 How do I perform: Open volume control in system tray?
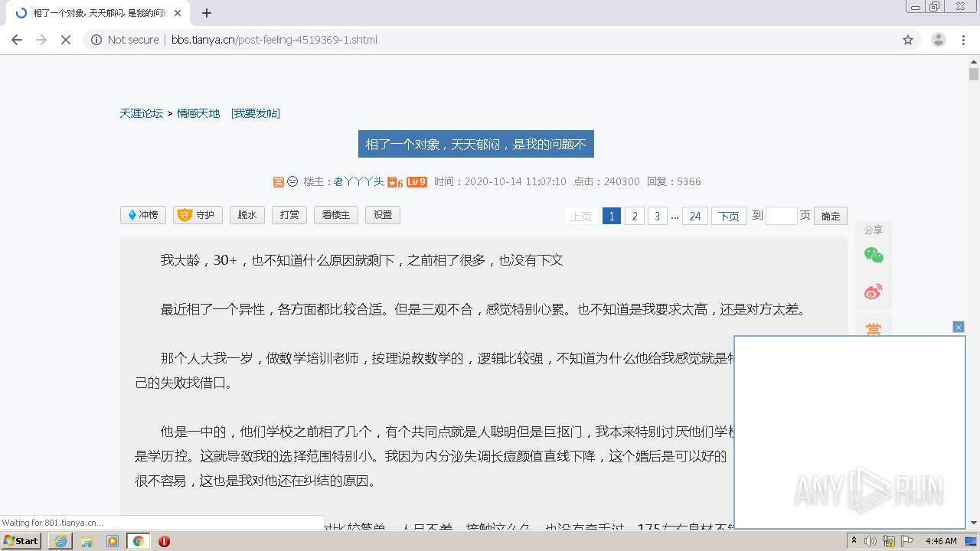(871, 541)
